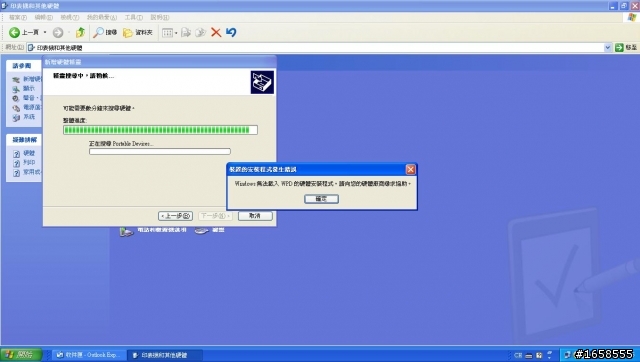
Task: Click the address bar text field
Action: tap(318, 48)
